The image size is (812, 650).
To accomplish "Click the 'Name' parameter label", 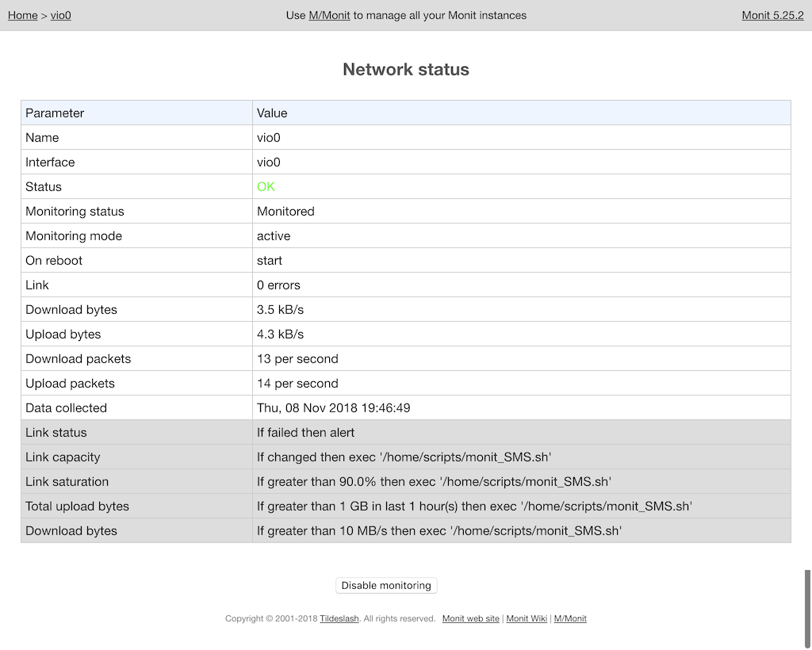I will click(x=42, y=138).
